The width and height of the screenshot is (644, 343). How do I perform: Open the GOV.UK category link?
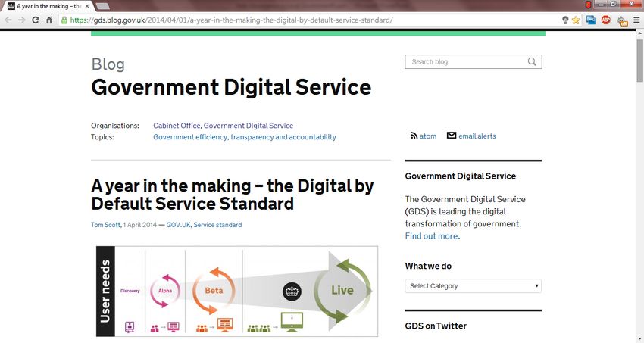(x=178, y=225)
